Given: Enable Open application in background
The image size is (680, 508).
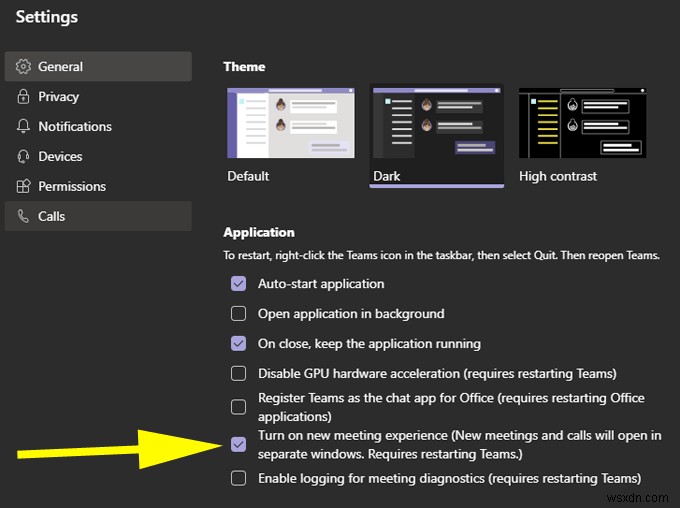Looking at the screenshot, I should 239,314.
